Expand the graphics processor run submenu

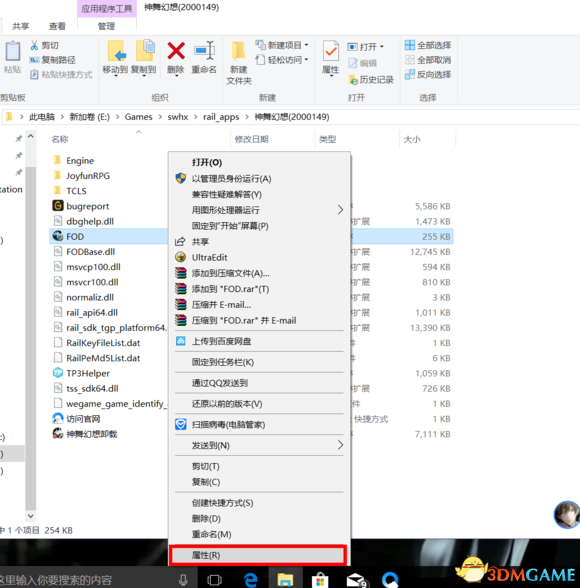coord(340,210)
